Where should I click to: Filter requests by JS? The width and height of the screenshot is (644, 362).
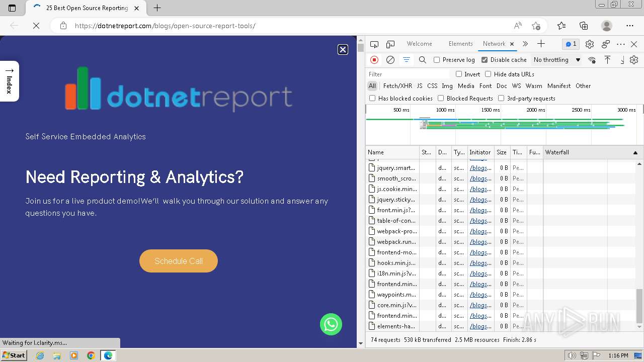click(x=420, y=86)
